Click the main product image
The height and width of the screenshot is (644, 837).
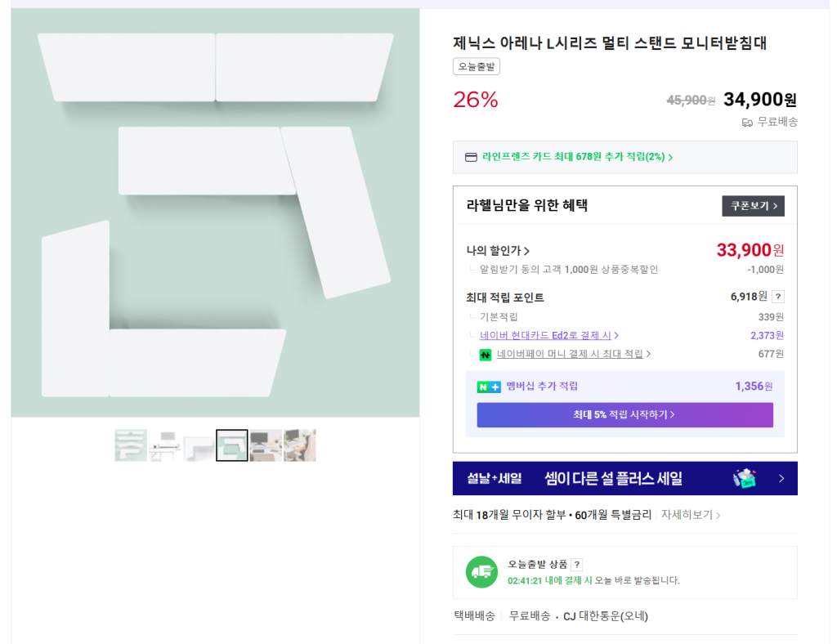click(215, 213)
